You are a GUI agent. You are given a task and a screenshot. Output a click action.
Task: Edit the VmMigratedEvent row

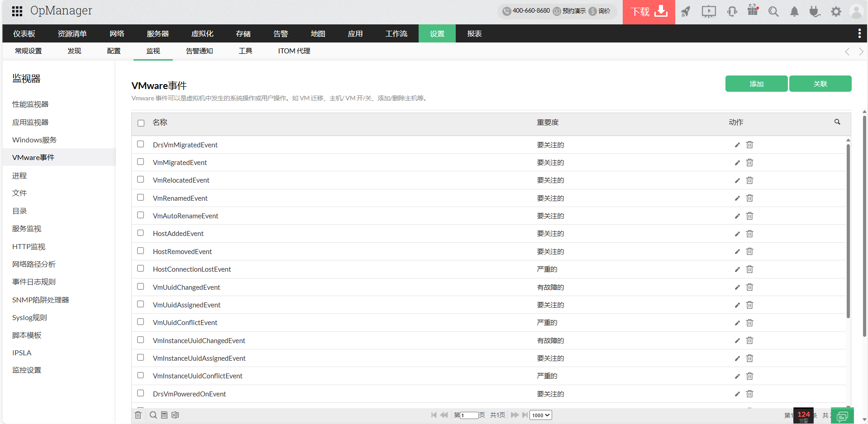tap(737, 163)
